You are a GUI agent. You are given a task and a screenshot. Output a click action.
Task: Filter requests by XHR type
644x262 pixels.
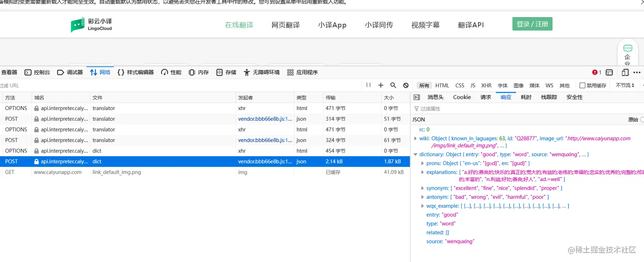(x=486, y=85)
